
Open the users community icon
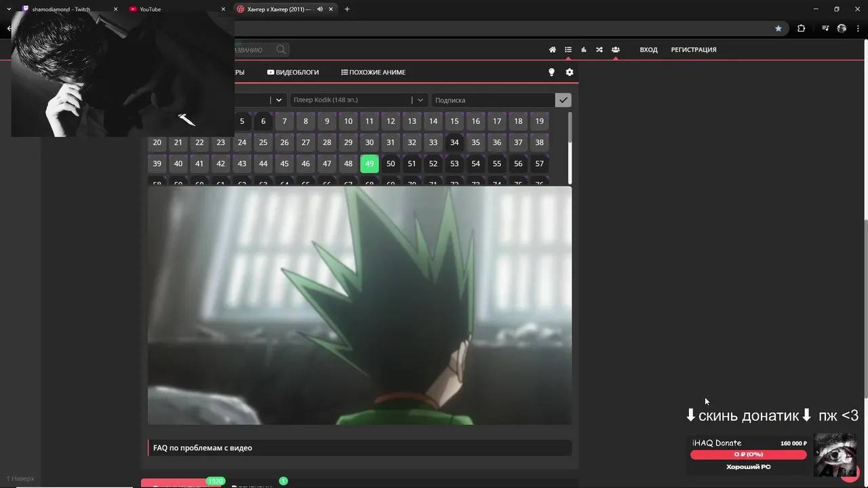[x=616, y=49]
